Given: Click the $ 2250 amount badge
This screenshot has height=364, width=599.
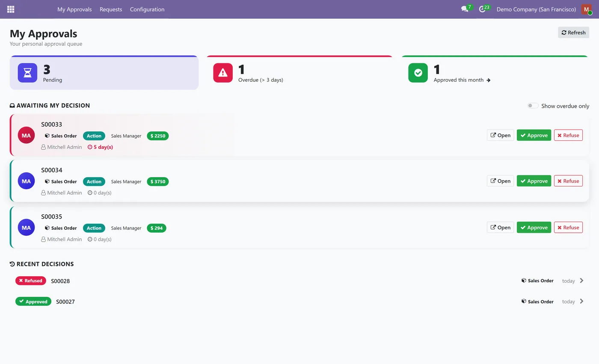Looking at the screenshot, I should pyautogui.click(x=157, y=136).
